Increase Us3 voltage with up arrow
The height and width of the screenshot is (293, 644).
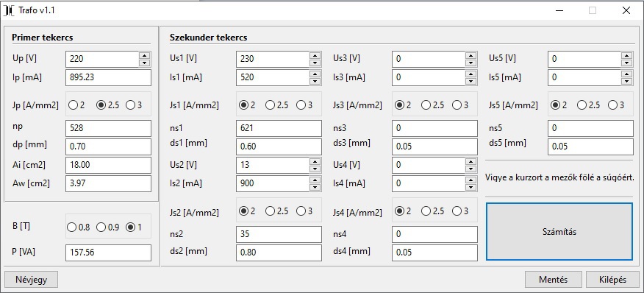tap(471, 55)
